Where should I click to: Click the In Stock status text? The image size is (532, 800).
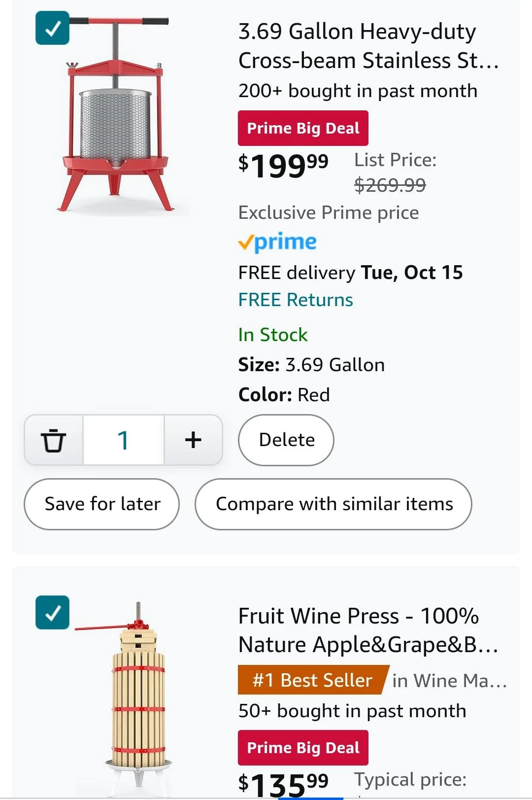[272, 334]
